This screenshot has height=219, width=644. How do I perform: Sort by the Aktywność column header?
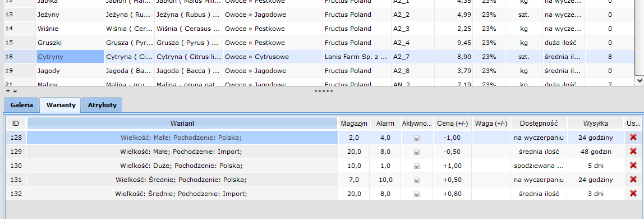pyautogui.click(x=416, y=124)
